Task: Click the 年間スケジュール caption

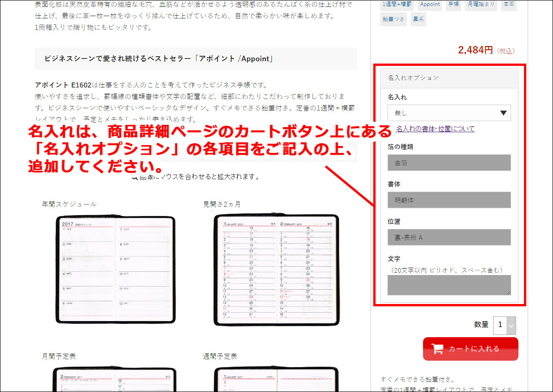Action: click(69, 204)
